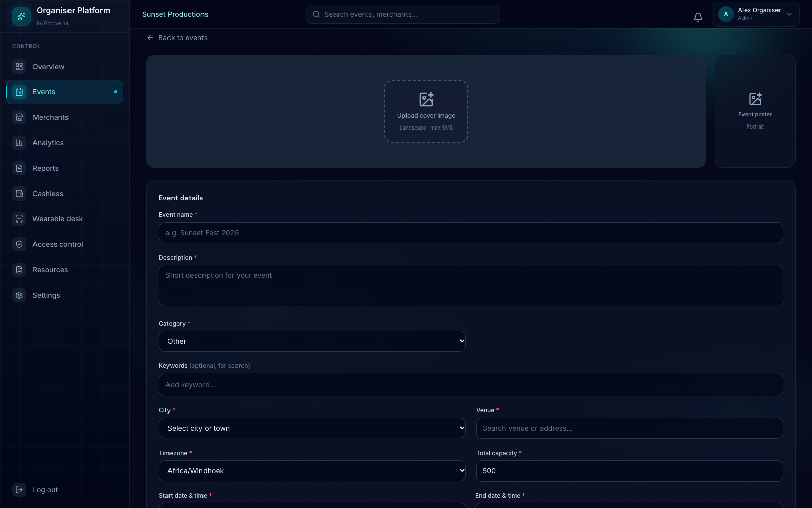Click the Log out door icon

pos(19,490)
